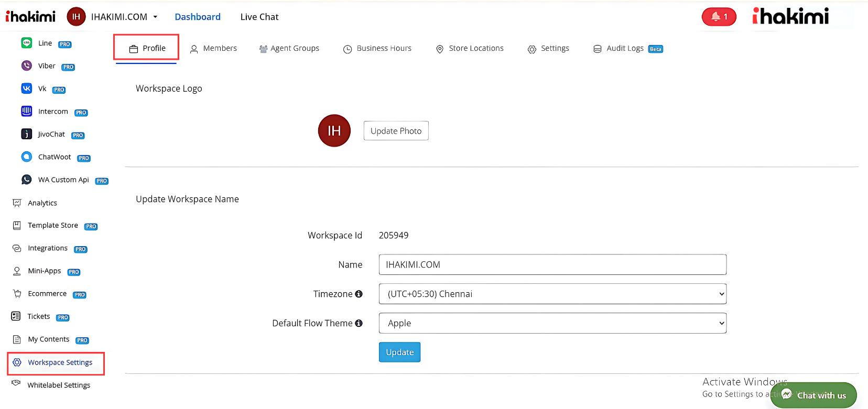Image resolution: width=868 pixels, height=409 pixels.
Task: Switch to the Members tab
Action: [213, 48]
